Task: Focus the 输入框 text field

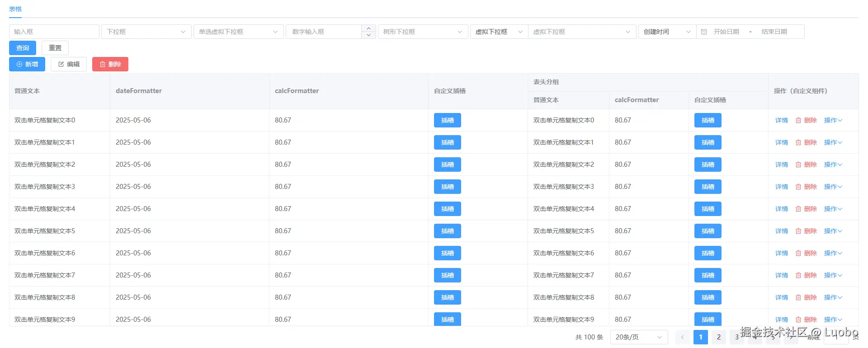Action: pos(54,32)
